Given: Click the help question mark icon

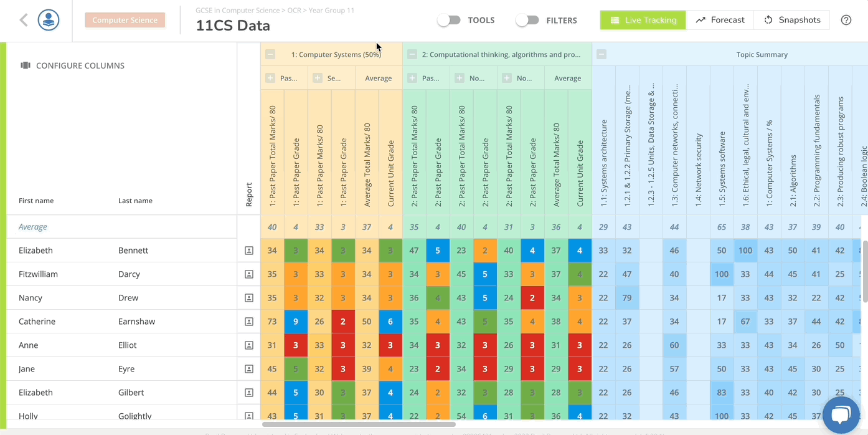Looking at the screenshot, I should pos(846,20).
